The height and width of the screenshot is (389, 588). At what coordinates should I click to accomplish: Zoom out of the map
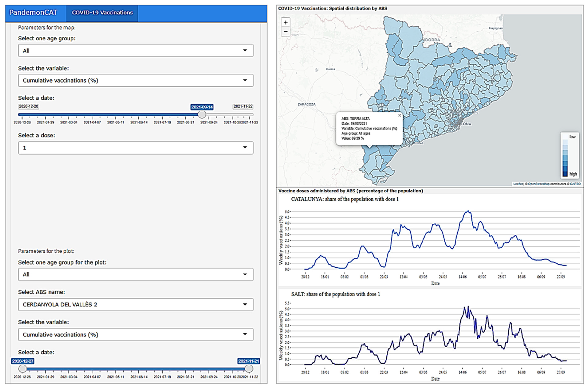(x=285, y=32)
